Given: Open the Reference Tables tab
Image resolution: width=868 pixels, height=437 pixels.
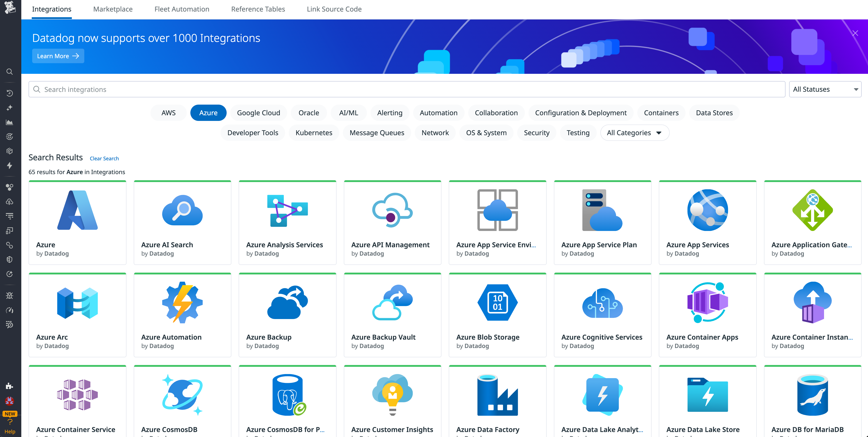Looking at the screenshot, I should click(x=258, y=9).
